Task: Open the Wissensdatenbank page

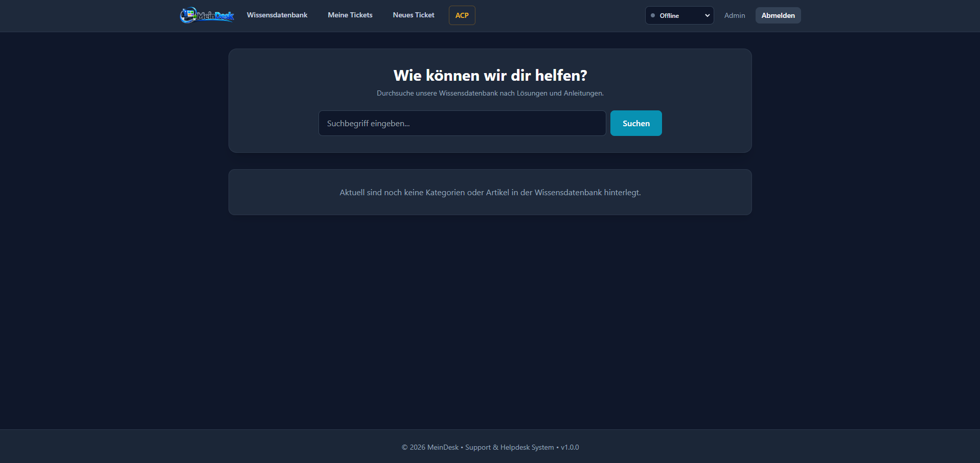Action: click(x=277, y=15)
